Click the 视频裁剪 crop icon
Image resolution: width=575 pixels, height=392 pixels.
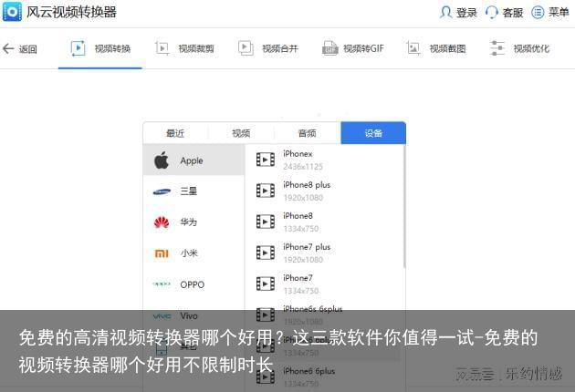[x=162, y=48]
